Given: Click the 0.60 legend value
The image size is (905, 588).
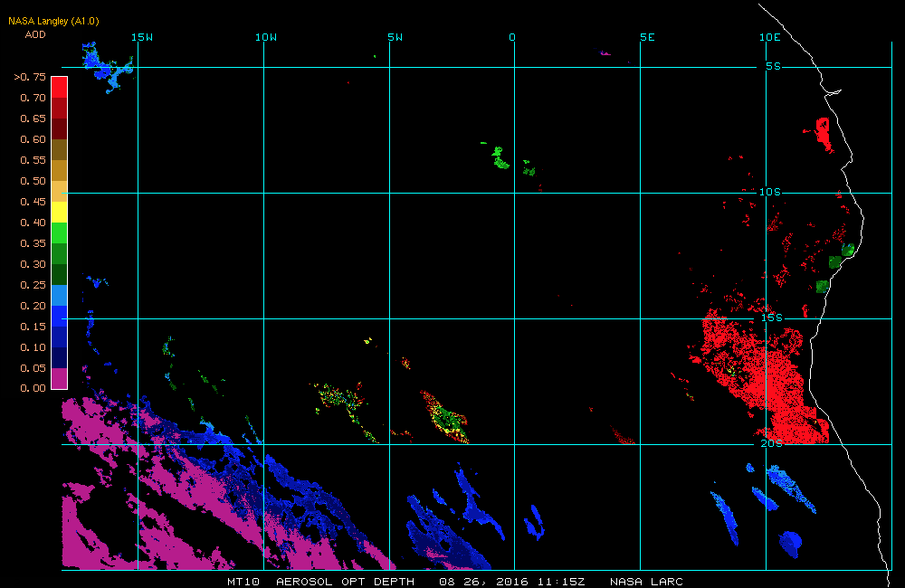Looking at the screenshot, I should (x=33, y=139).
